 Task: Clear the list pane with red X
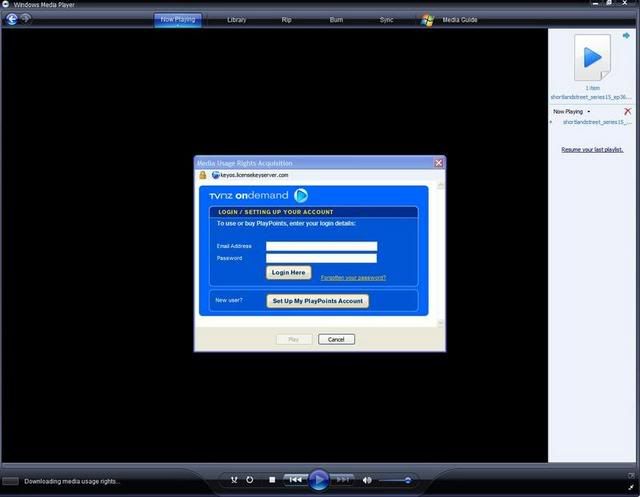(x=627, y=111)
